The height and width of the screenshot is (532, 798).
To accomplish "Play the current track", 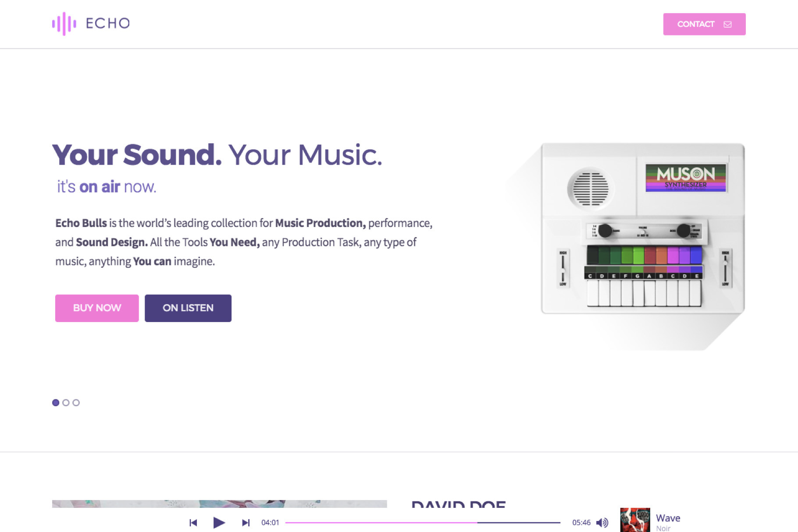I will tap(219, 522).
